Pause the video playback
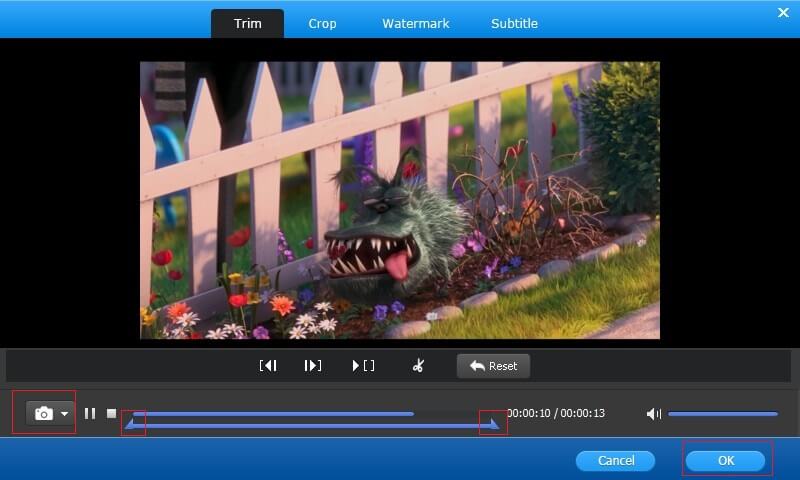800x480 pixels. (x=90, y=413)
